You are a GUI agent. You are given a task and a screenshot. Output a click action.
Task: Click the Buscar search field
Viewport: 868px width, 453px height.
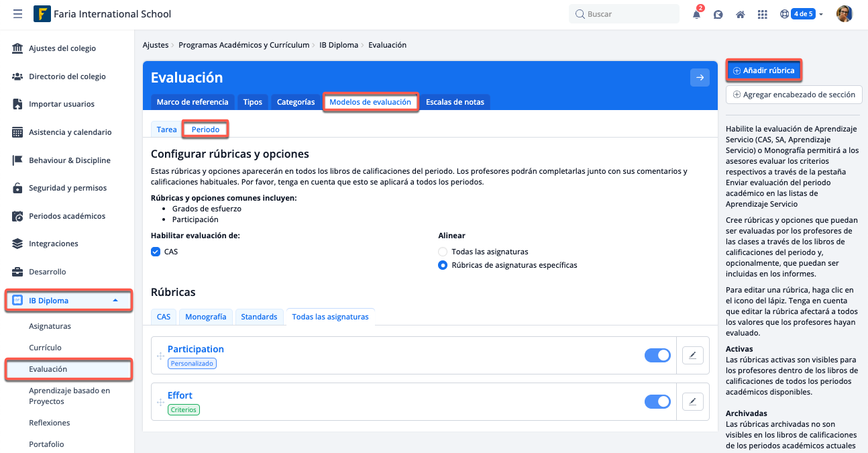624,14
